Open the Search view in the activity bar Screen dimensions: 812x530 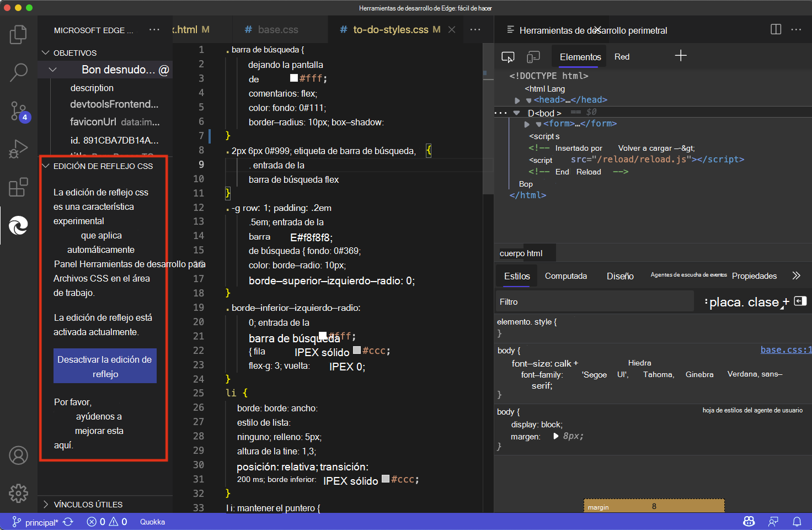[18, 72]
